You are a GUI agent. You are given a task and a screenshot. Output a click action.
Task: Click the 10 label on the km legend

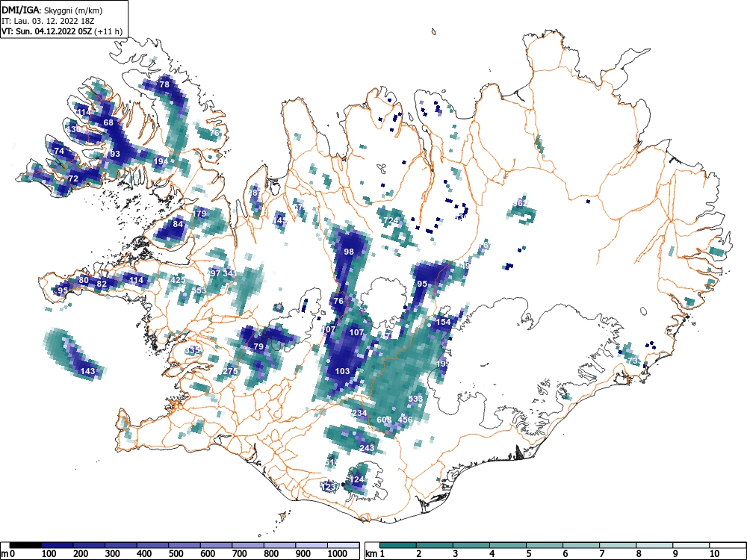point(713,554)
